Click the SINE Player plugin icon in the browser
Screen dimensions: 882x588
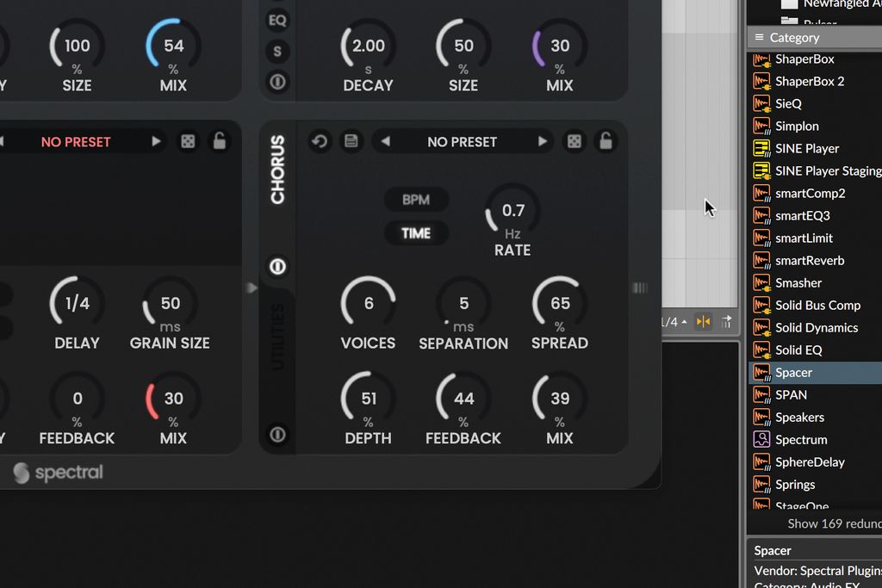[x=761, y=148]
